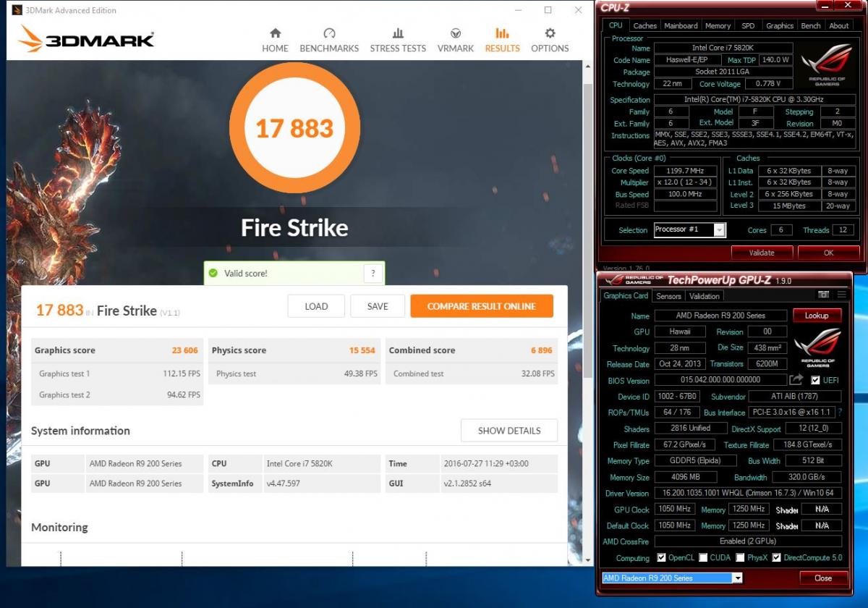Click Graphics test 1 112.15 FPS row
This screenshot has width=868, height=608.
(x=116, y=373)
